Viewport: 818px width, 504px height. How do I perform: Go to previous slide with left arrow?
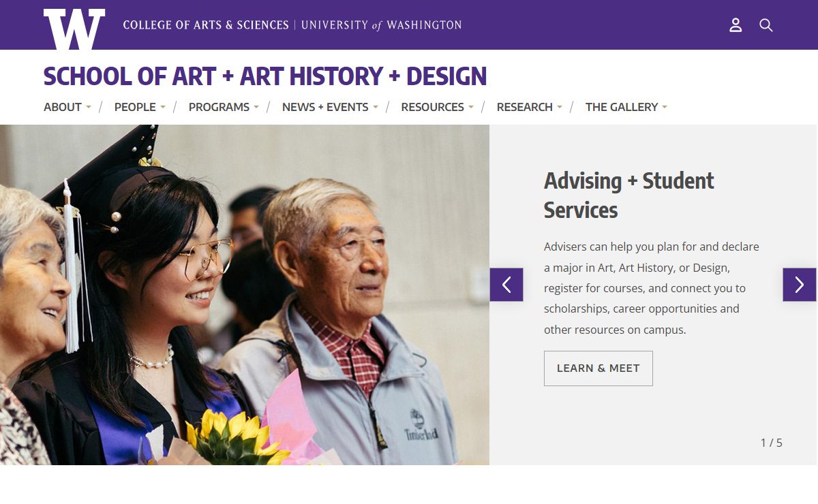pos(506,285)
